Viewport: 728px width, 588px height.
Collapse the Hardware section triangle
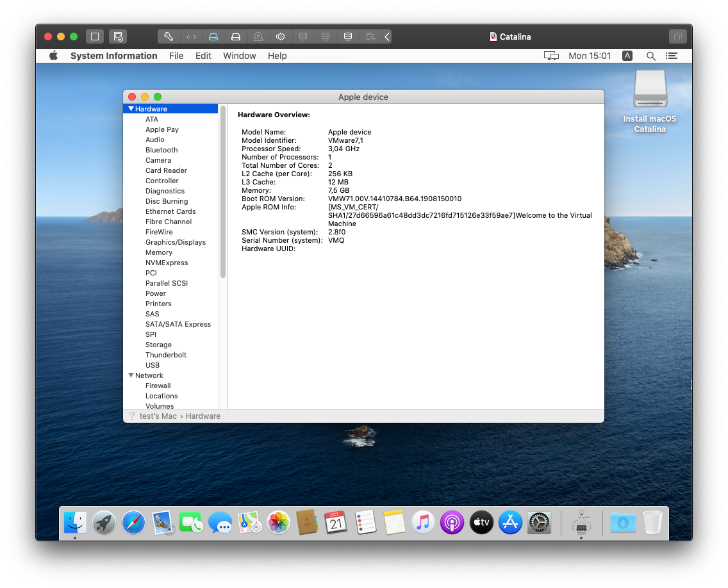click(x=131, y=109)
